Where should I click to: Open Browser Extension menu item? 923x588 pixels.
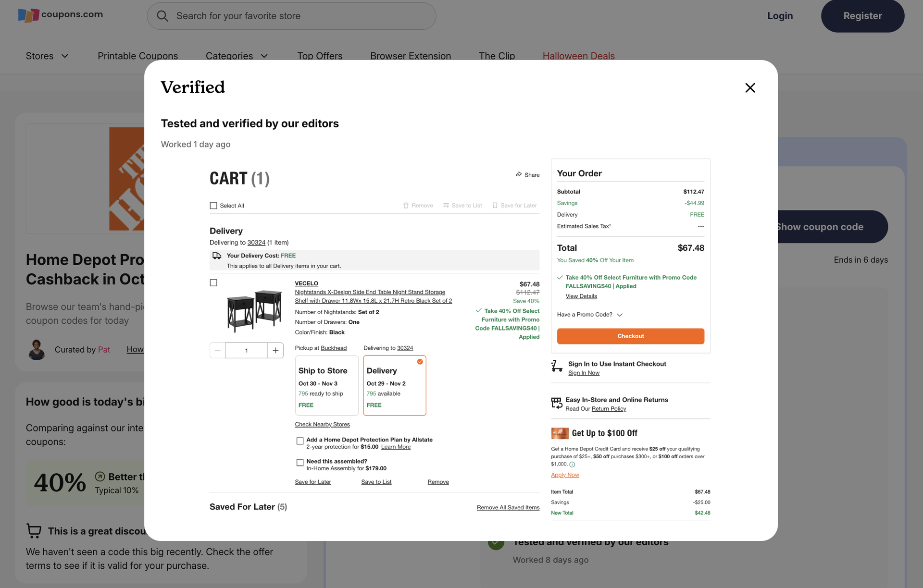411,56
